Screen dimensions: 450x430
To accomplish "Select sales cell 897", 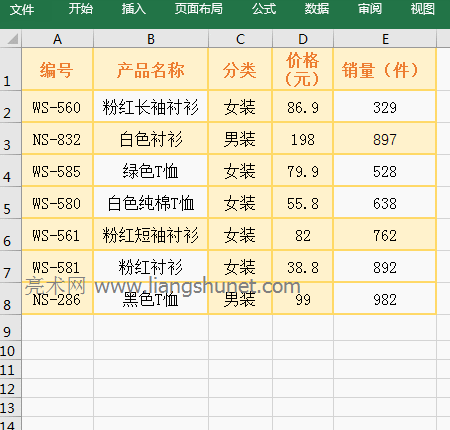I will coord(385,139).
